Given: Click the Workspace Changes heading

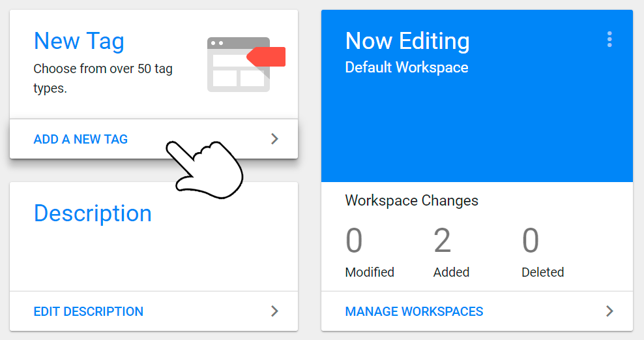Looking at the screenshot, I should 411,200.
